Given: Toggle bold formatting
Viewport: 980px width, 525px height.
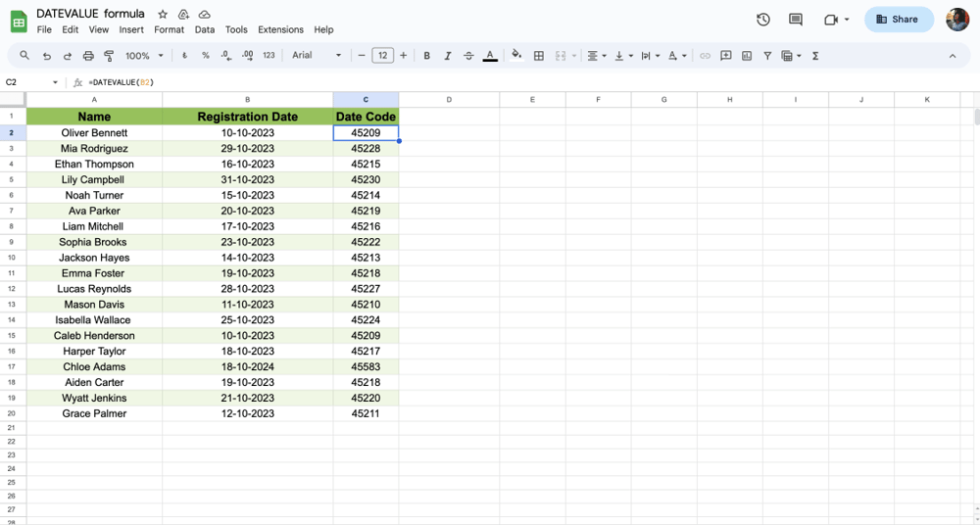Looking at the screenshot, I should 426,56.
